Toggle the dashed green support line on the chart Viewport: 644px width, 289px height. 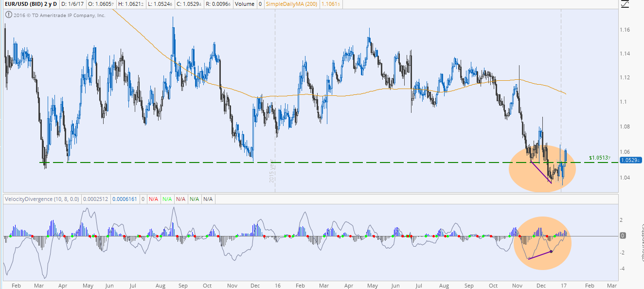pos(195,162)
